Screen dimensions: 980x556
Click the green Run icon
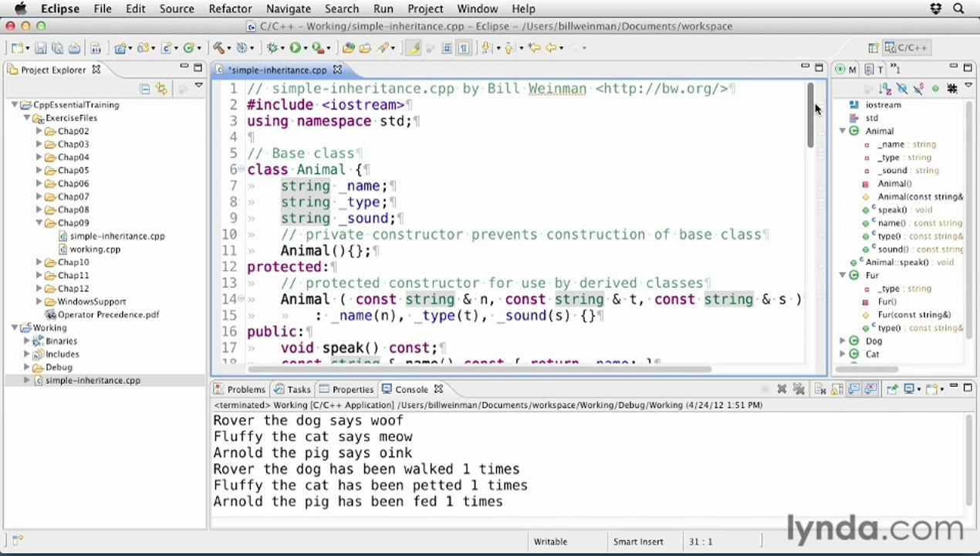[296, 48]
